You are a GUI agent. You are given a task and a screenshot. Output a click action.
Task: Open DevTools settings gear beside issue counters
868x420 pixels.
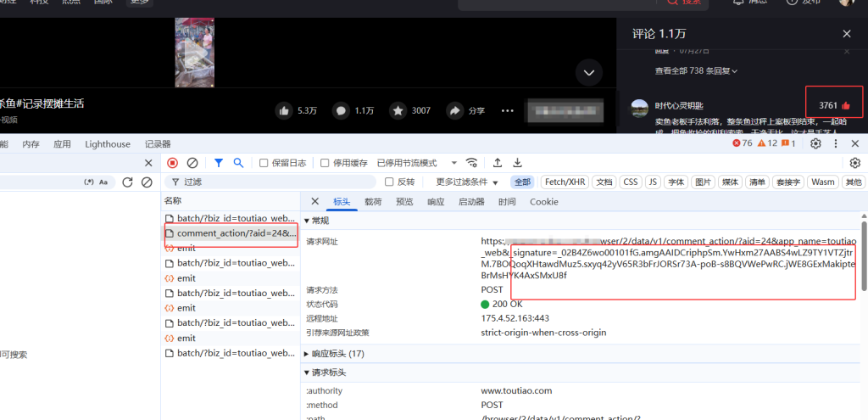(815, 144)
